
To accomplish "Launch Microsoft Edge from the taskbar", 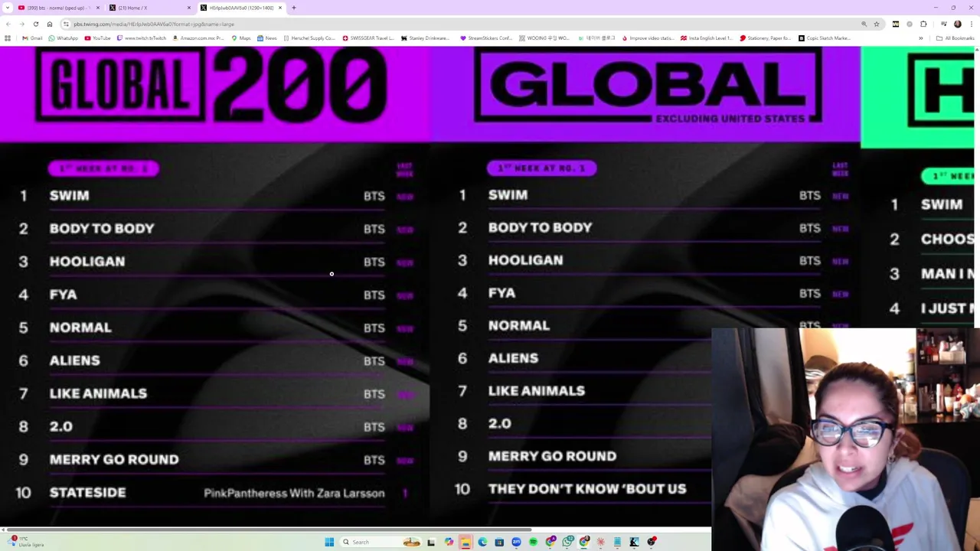I will [x=482, y=542].
